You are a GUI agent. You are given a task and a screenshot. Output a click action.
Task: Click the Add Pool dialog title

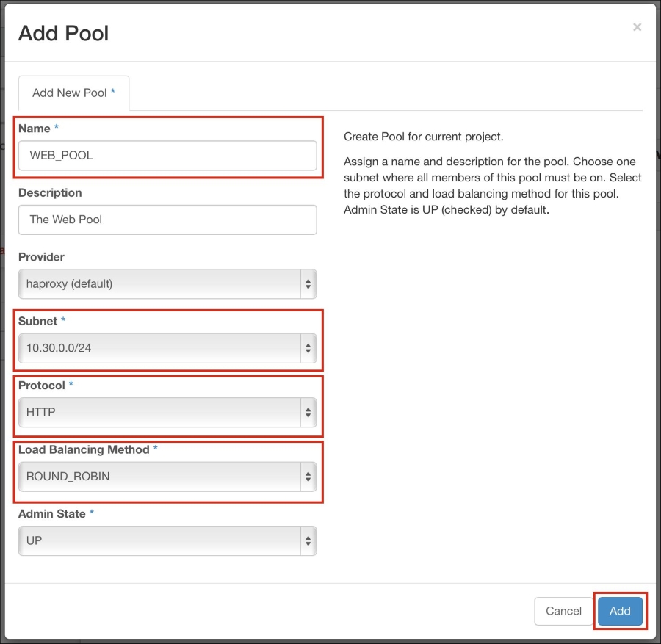point(64,33)
